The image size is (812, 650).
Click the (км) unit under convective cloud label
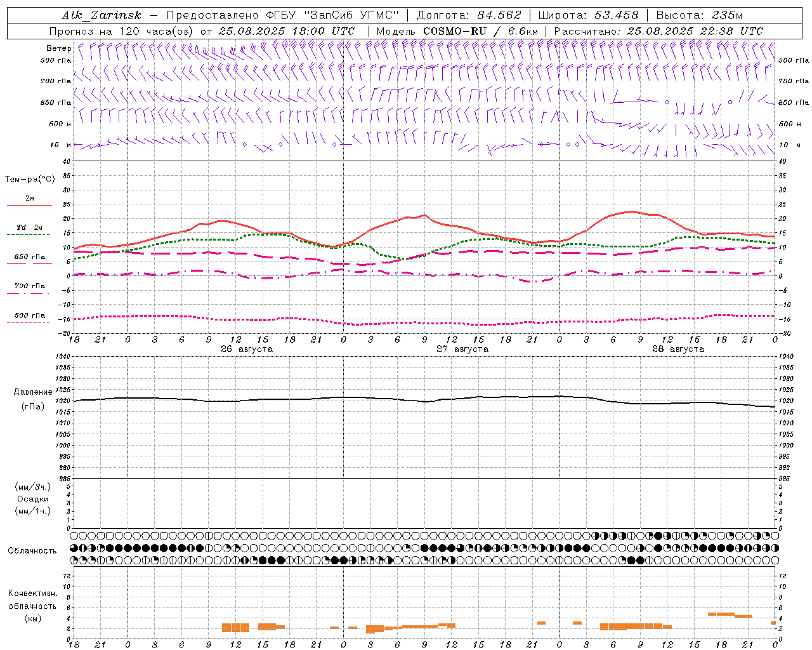coord(32,619)
